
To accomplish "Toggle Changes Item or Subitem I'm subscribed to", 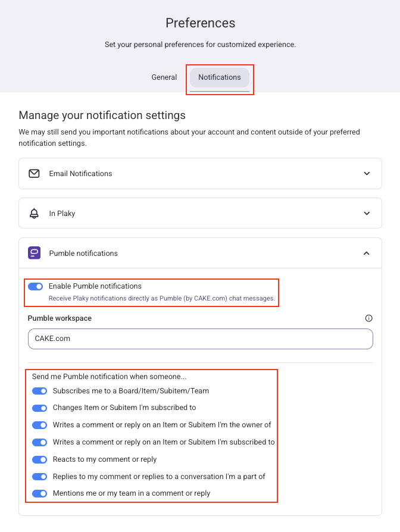I will coord(40,408).
